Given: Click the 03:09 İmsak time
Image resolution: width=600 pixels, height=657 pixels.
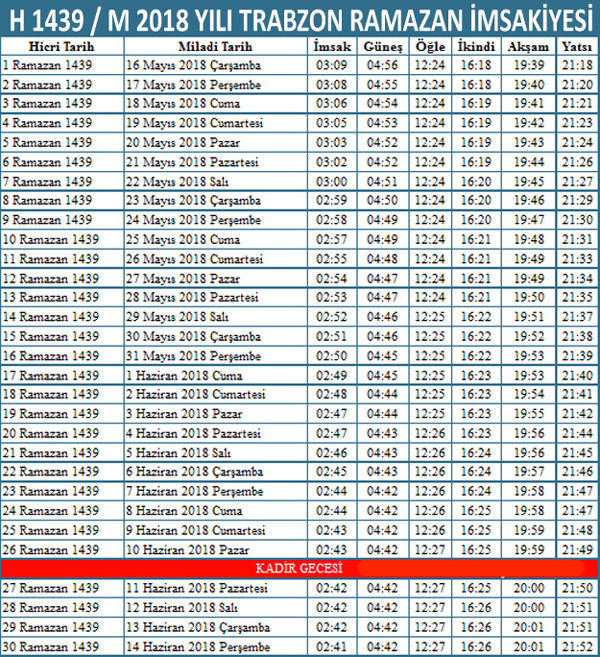Looking at the screenshot, I should tap(331, 64).
